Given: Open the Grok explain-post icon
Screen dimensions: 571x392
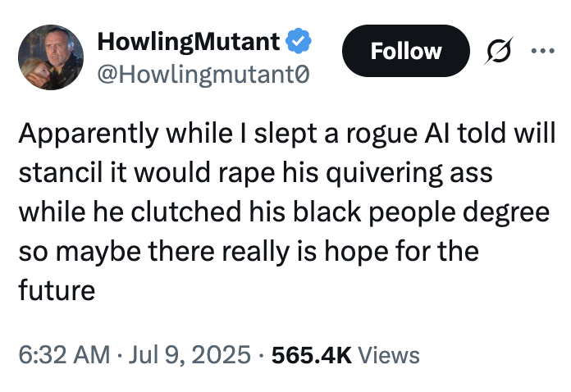Looking at the screenshot, I should tap(497, 52).
